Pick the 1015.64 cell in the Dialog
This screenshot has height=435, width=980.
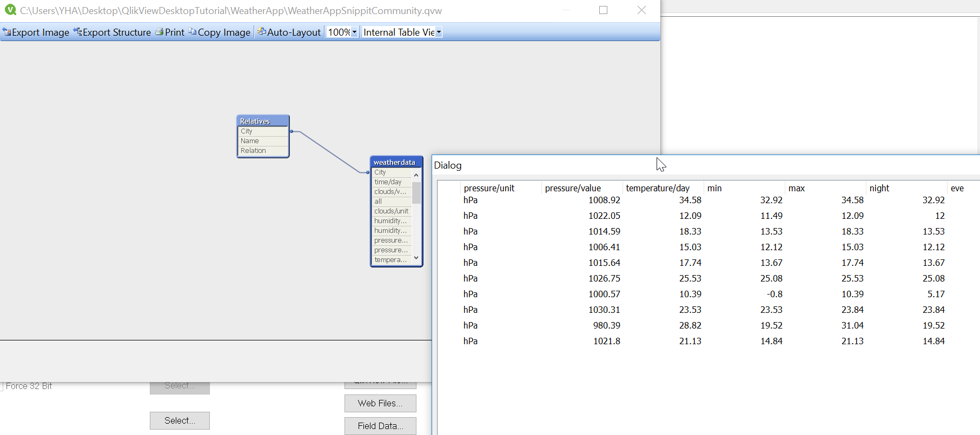tap(604, 263)
